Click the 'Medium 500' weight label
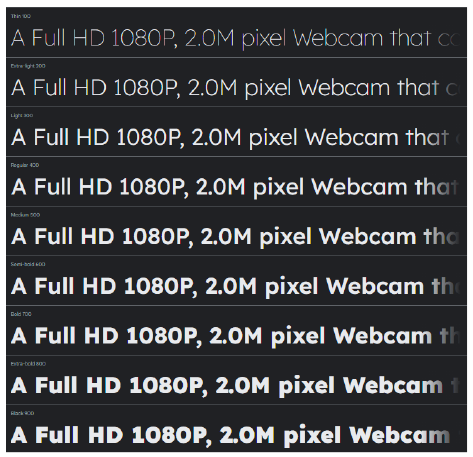This screenshot has width=473, height=457. tap(25, 215)
